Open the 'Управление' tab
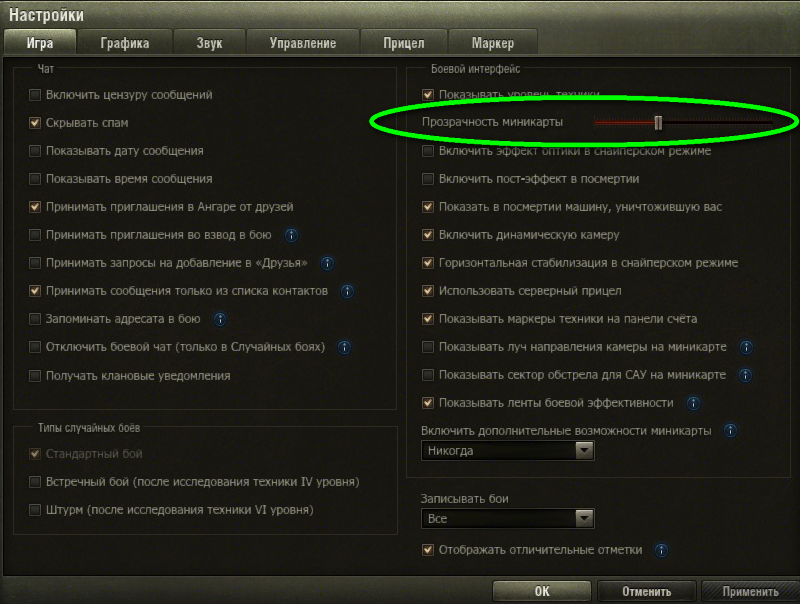Screen dimensions: 800x604 tap(303, 42)
